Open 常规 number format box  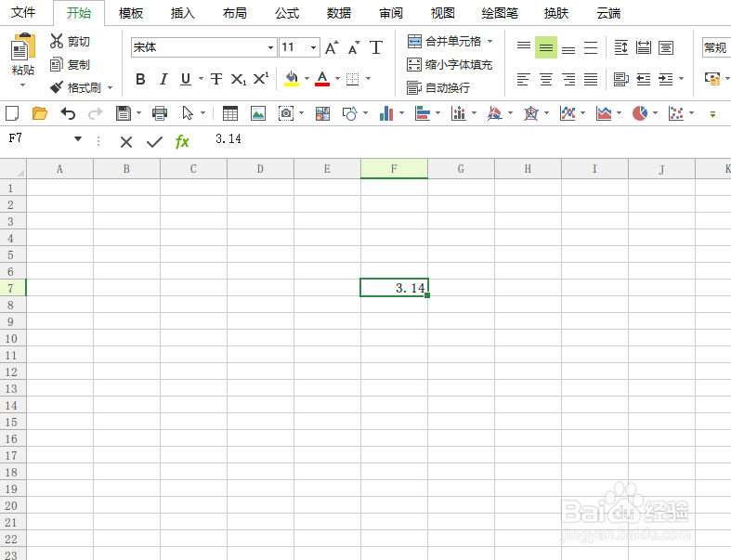716,47
